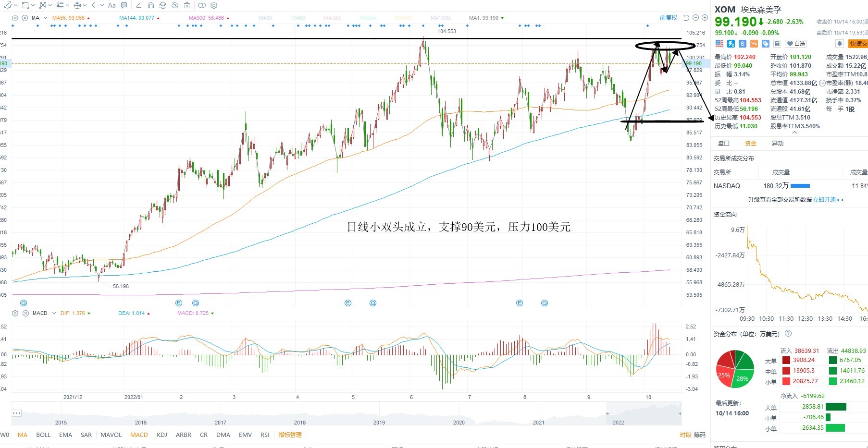Add to watchlist with 自选 button
868x448 pixels.
click(796, 44)
